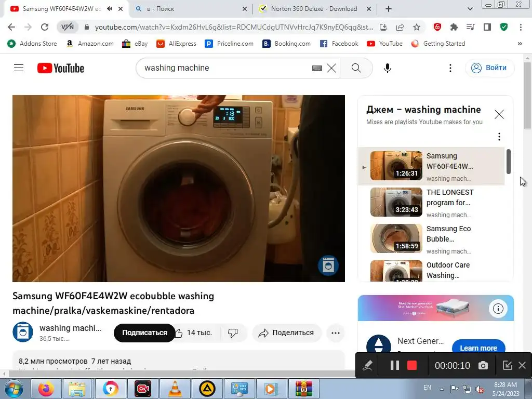
Task: Open VLC media player from taskbar
Action: pos(175,389)
